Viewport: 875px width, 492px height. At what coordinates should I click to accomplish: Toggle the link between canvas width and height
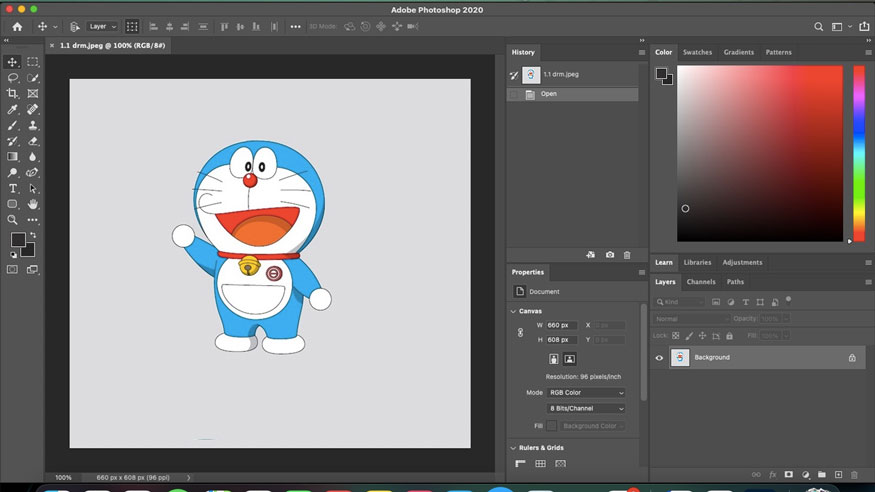pyautogui.click(x=520, y=332)
